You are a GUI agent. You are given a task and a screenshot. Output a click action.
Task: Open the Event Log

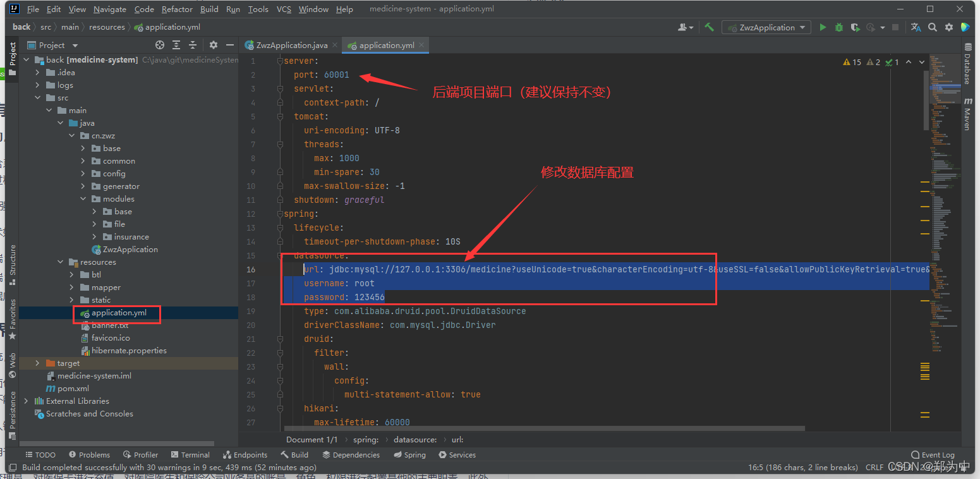point(933,454)
